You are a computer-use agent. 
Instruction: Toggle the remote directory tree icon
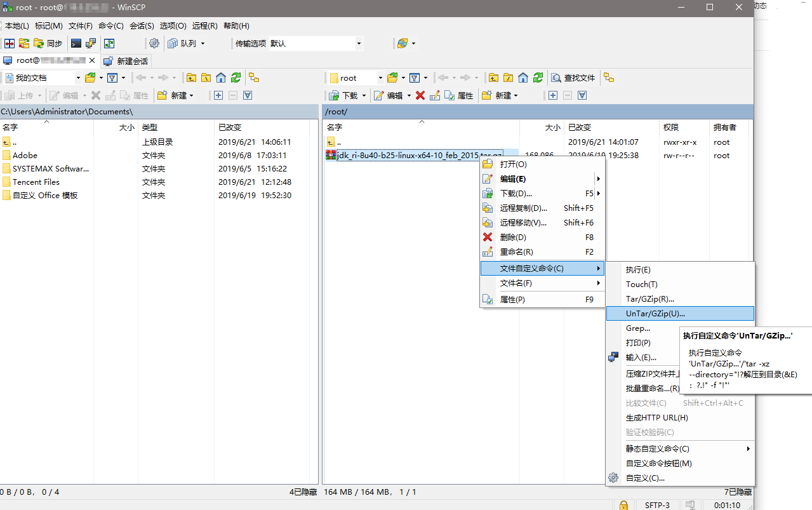click(609, 77)
